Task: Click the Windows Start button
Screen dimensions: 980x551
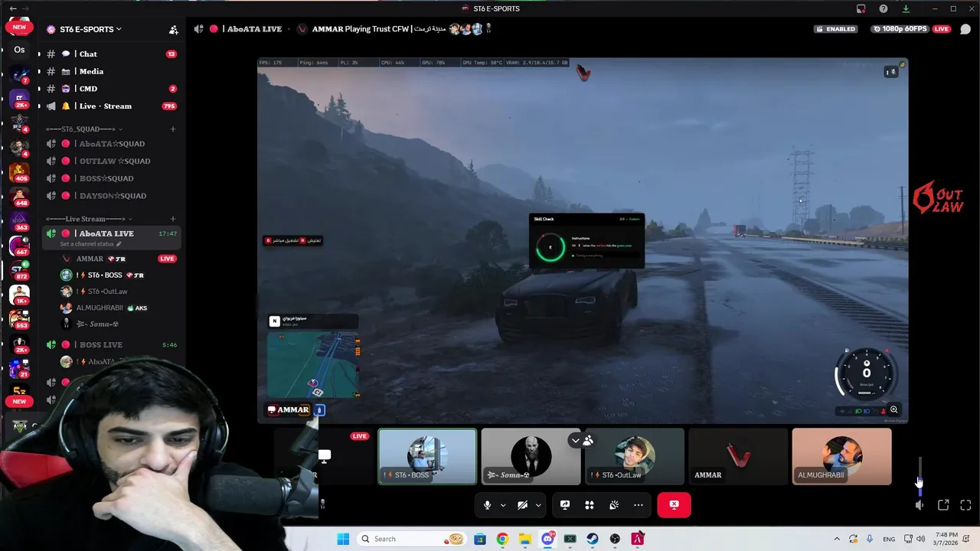Action: click(343, 539)
